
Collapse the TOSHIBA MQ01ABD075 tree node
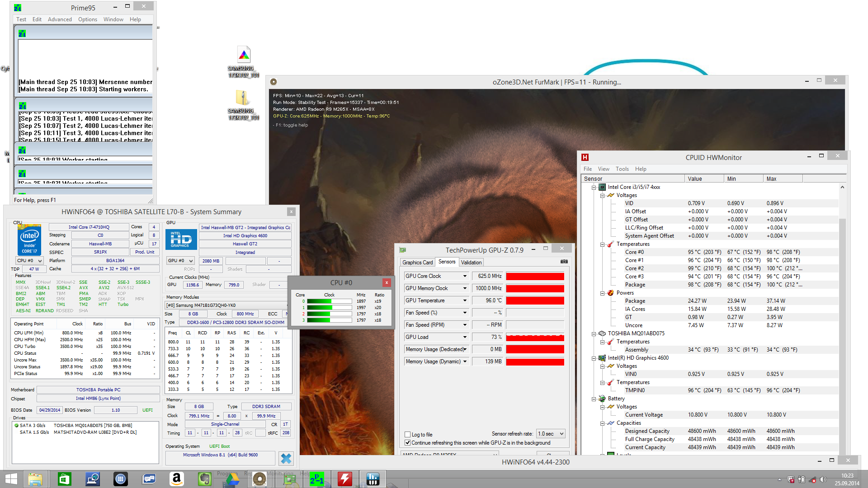tap(594, 333)
